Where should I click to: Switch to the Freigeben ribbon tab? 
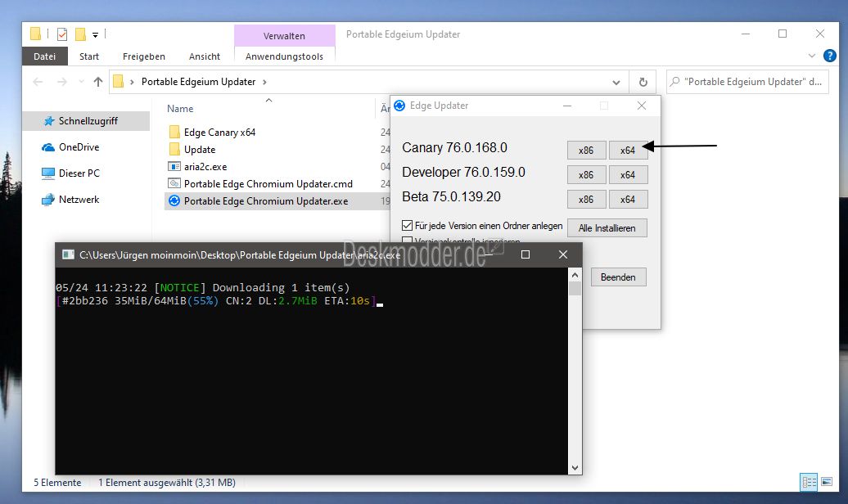pos(144,56)
